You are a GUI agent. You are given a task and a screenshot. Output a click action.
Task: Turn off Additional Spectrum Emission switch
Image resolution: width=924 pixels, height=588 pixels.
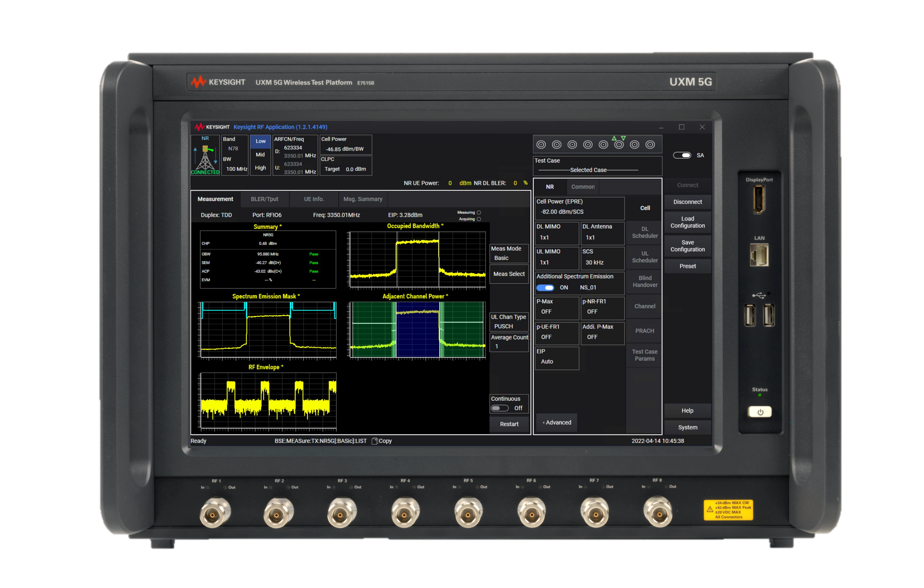pyautogui.click(x=545, y=287)
